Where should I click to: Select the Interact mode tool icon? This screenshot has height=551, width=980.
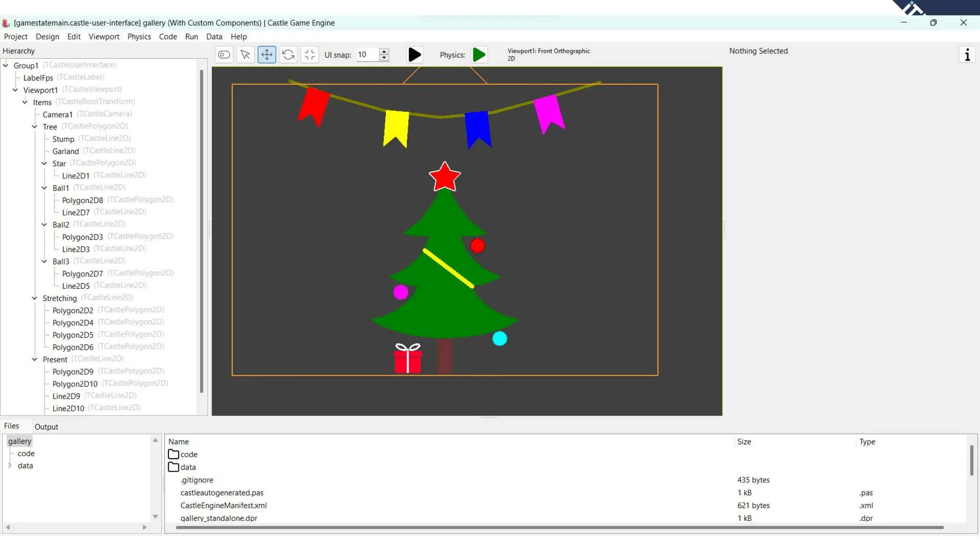[223, 55]
